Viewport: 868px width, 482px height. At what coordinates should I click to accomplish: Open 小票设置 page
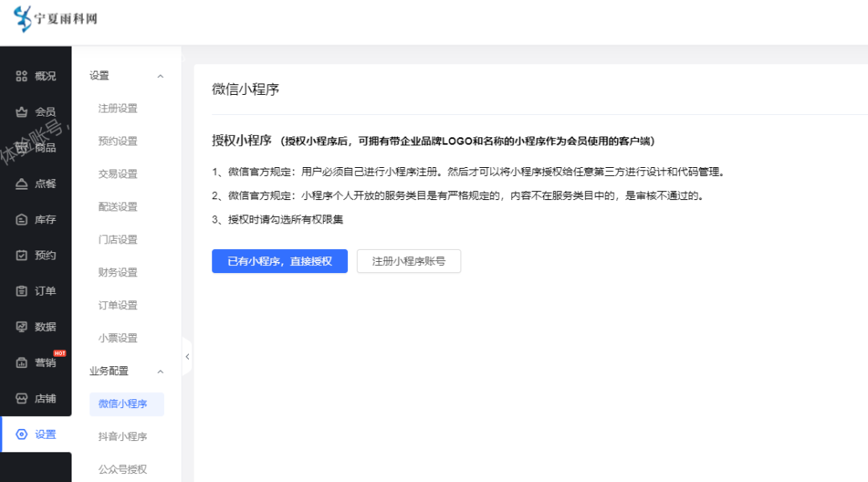(118, 338)
